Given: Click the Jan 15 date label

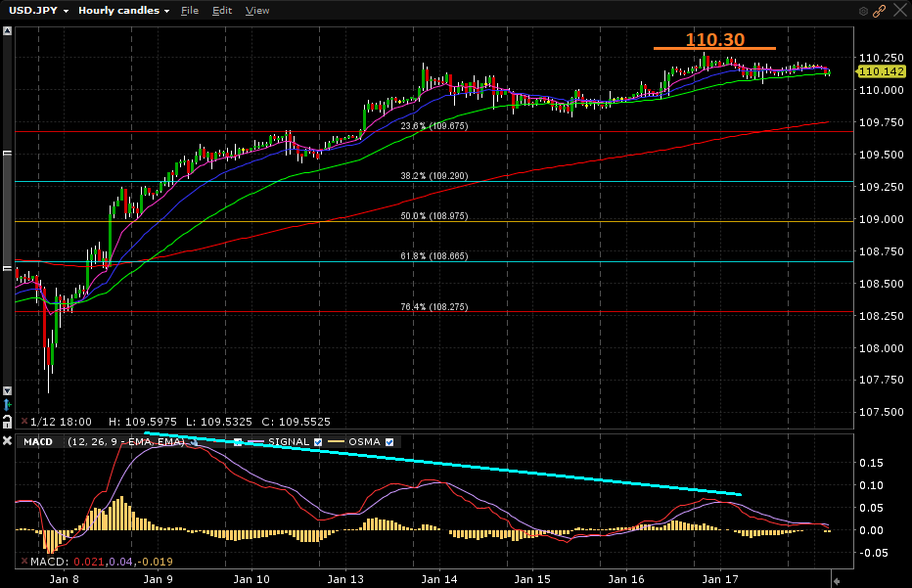Looking at the screenshot, I should [x=532, y=579].
